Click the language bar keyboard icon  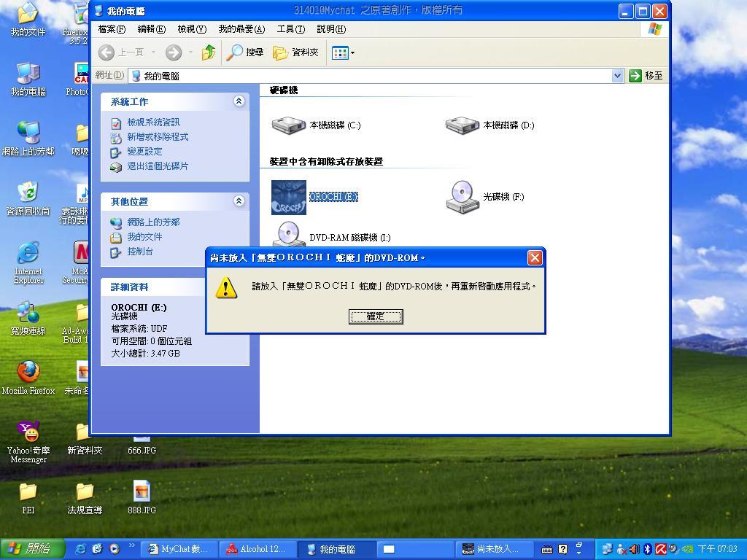point(547,550)
